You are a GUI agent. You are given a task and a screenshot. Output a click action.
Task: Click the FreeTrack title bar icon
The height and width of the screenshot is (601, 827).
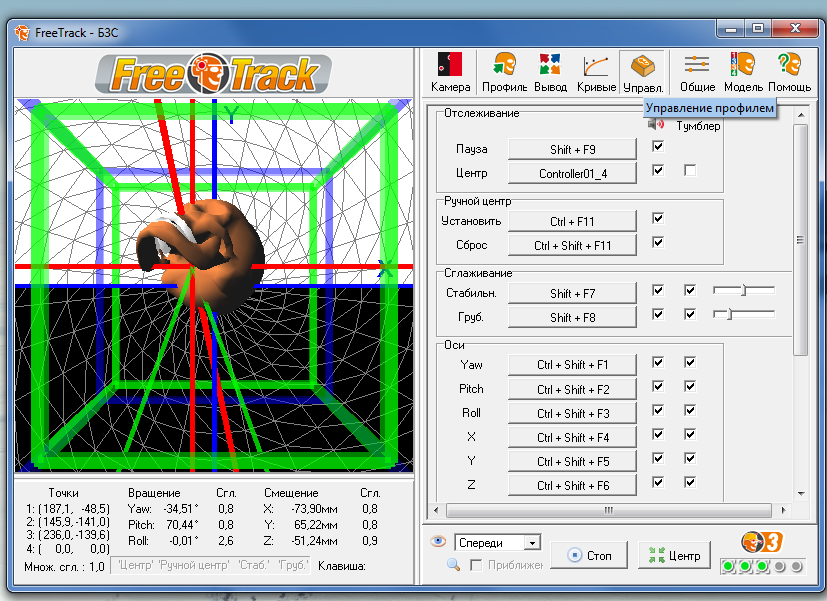click(x=22, y=33)
